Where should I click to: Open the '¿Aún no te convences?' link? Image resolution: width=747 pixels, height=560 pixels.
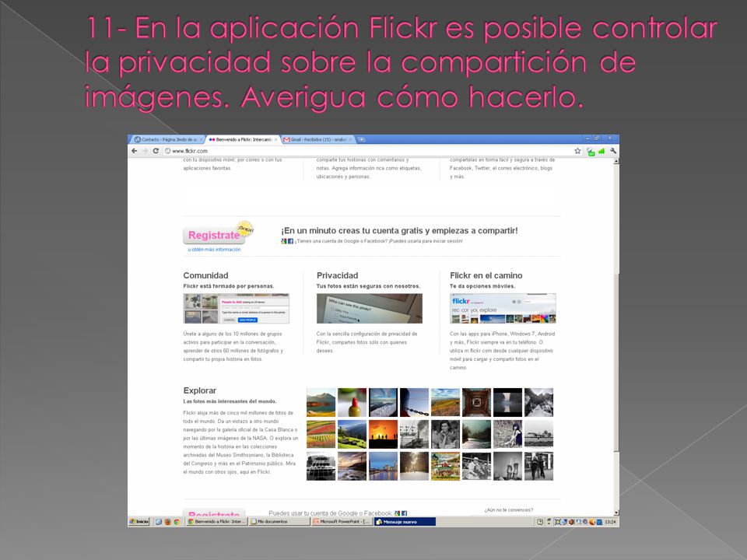click(509, 510)
